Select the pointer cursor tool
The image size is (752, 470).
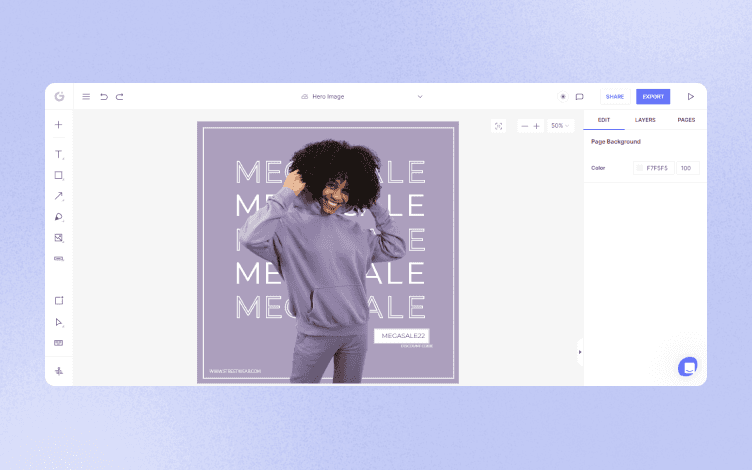pos(59,322)
